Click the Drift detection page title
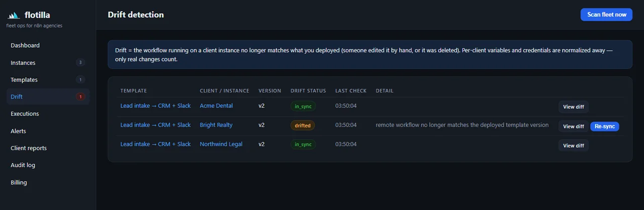 pyautogui.click(x=136, y=15)
